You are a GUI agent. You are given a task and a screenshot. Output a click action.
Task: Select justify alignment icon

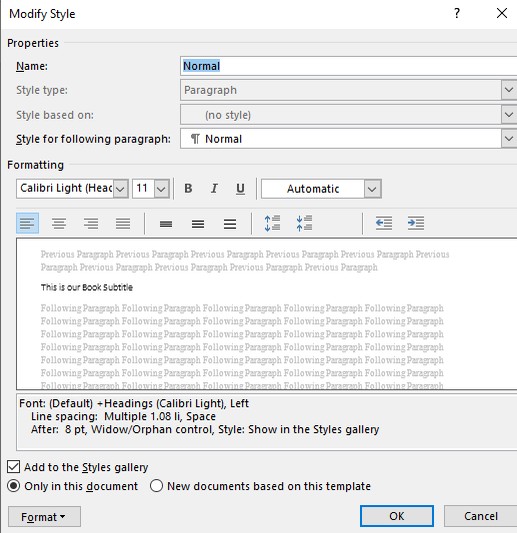[123, 223]
